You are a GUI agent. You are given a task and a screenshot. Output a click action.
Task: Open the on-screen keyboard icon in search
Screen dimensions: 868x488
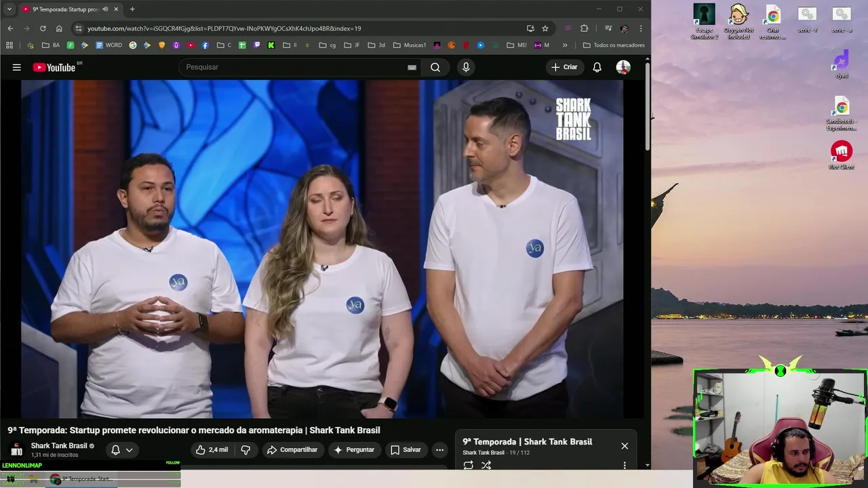pos(412,67)
